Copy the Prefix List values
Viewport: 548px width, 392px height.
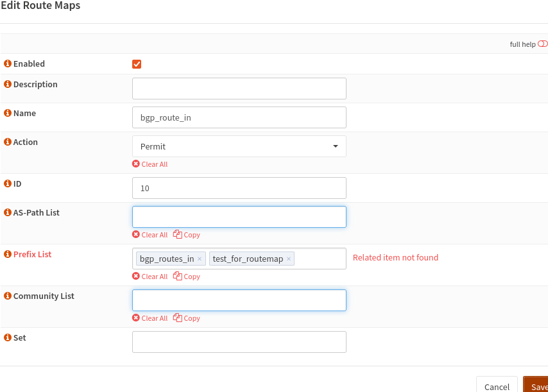click(x=187, y=277)
